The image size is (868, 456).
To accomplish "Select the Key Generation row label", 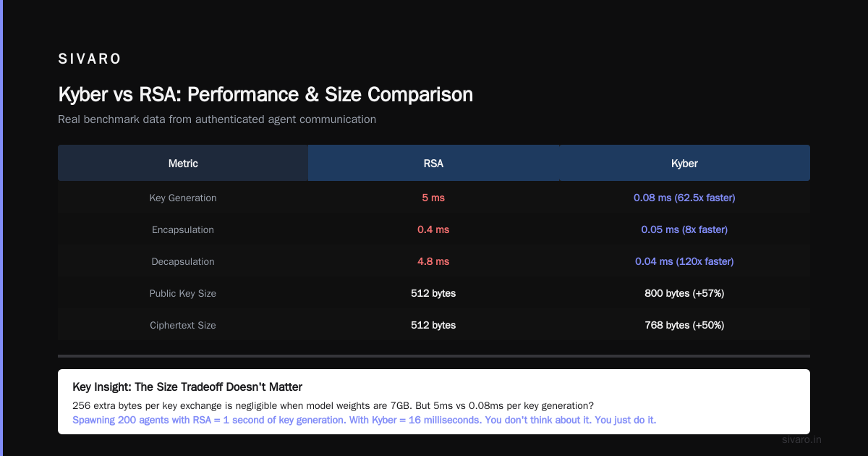I will (183, 198).
